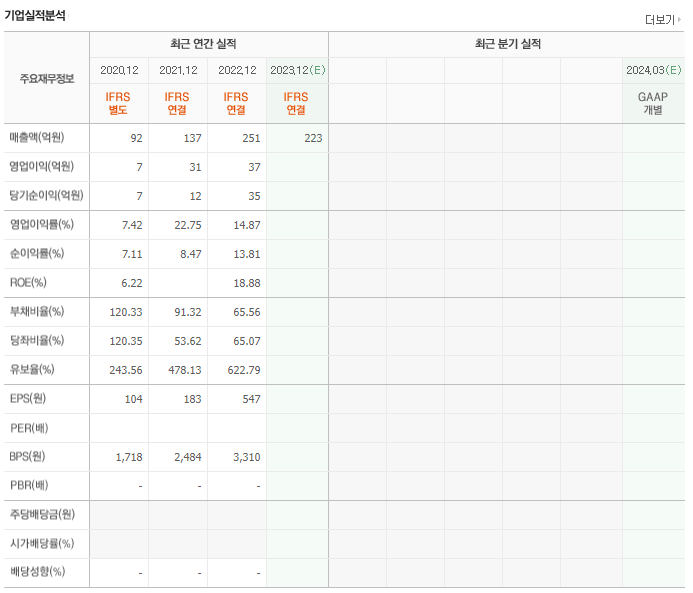Select the ROE(%) row label
The height and width of the screenshot is (593, 693).
coord(28,282)
